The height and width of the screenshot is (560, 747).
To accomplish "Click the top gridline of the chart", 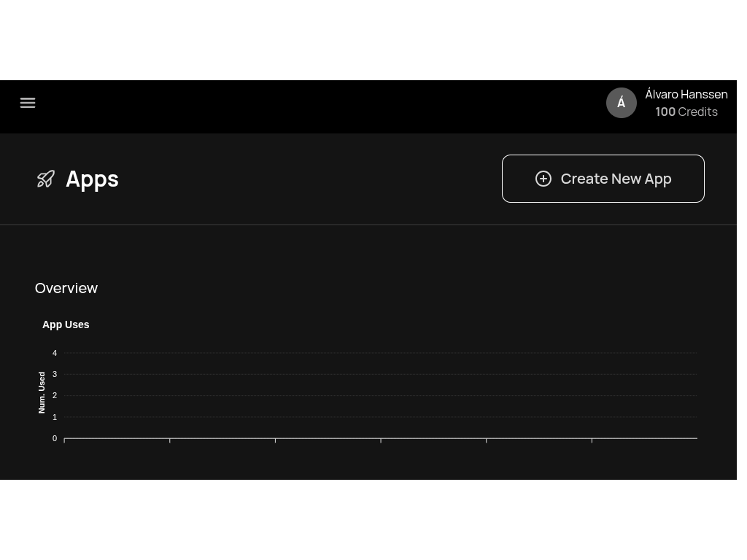I will [x=379, y=353].
